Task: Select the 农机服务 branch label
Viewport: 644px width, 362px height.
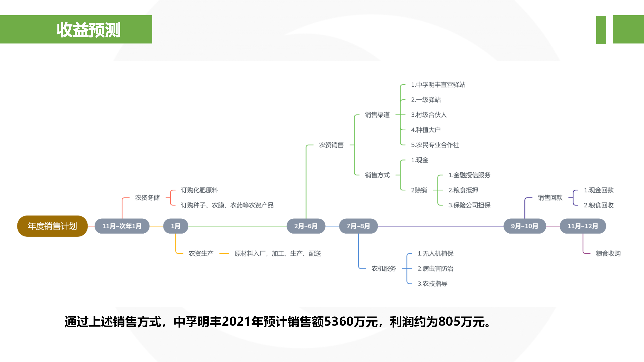Action: (384, 268)
